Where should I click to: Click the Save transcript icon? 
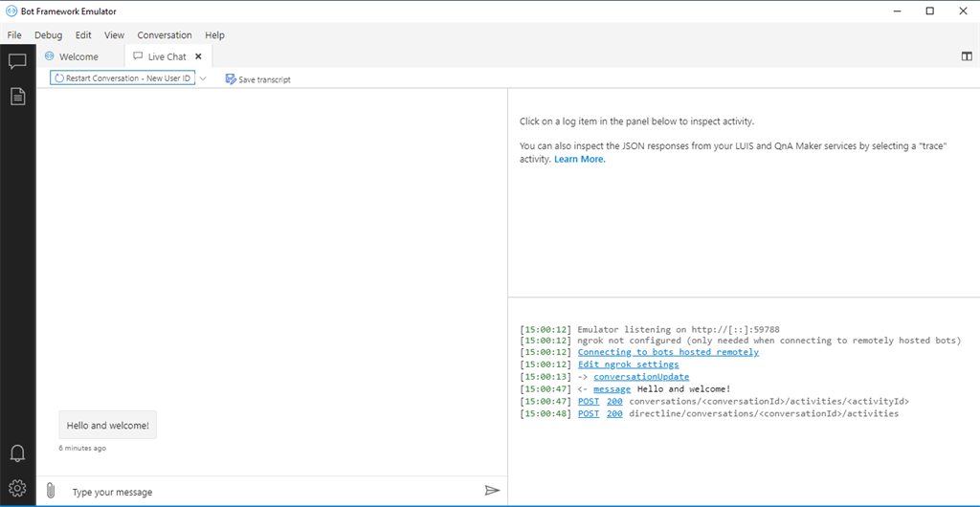coord(230,79)
